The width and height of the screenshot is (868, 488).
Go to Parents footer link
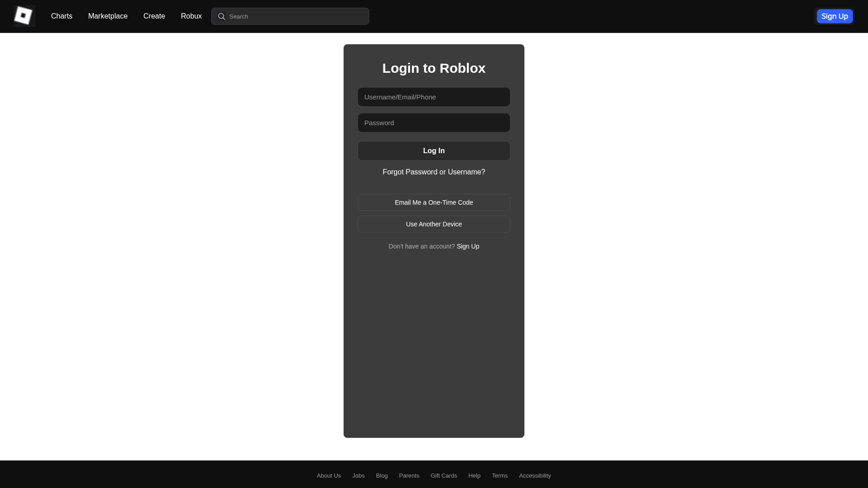click(x=409, y=476)
